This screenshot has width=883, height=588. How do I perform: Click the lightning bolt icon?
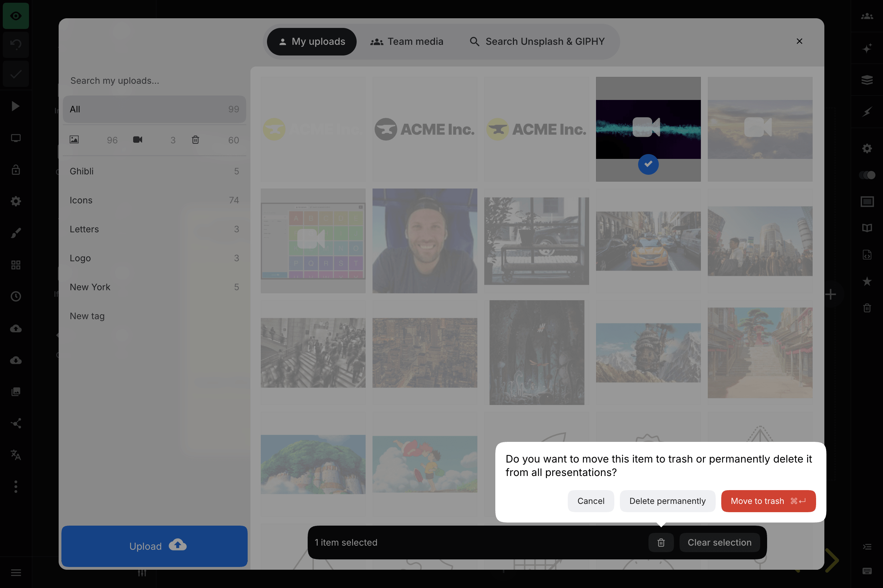point(867,112)
